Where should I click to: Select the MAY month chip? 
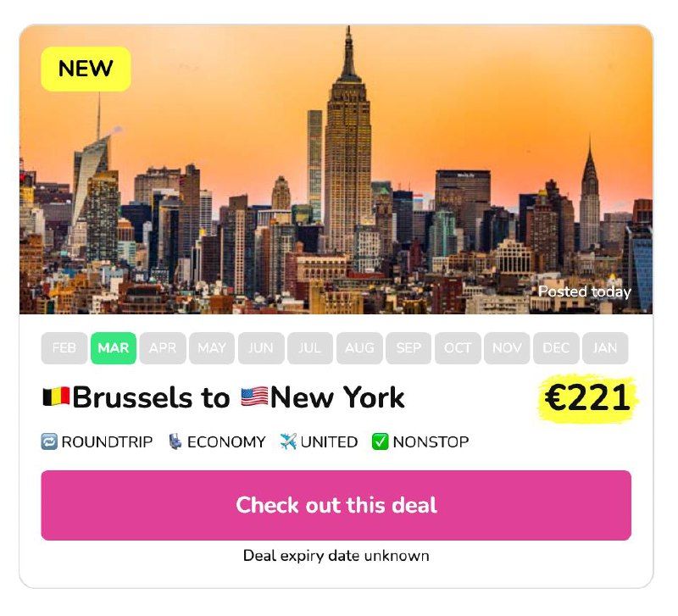pyautogui.click(x=212, y=348)
